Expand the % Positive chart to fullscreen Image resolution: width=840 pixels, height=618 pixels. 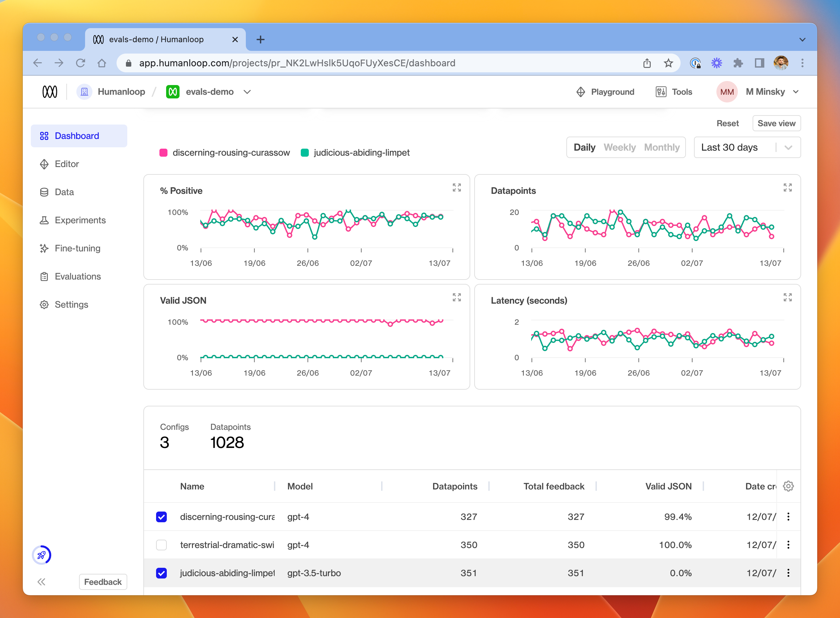(457, 187)
